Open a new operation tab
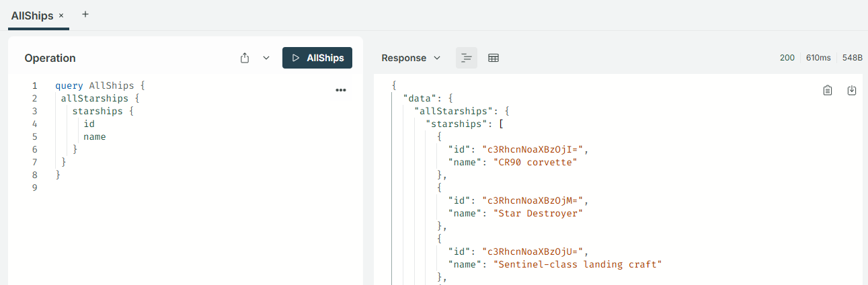This screenshot has width=868, height=285. [85, 14]
